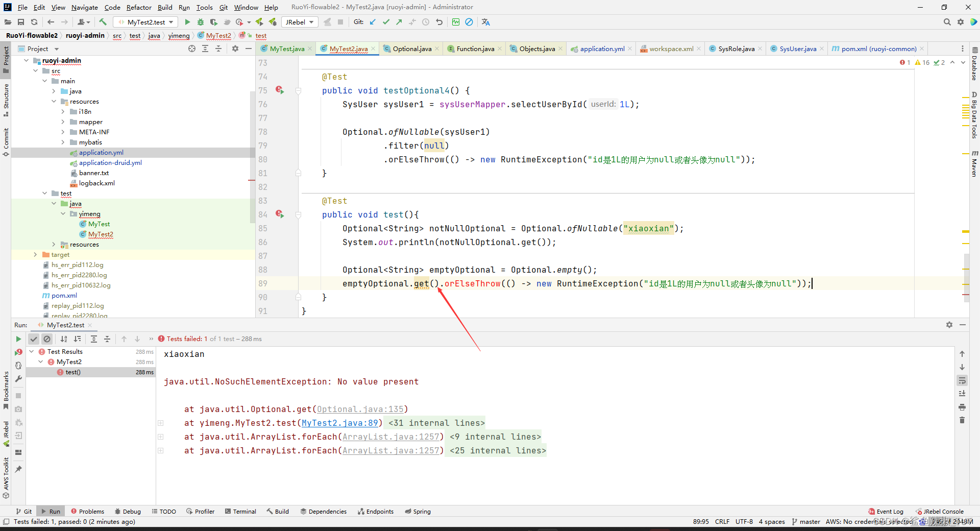
Task: Toggle Show Ignored tests button
Action: (47, 339)
